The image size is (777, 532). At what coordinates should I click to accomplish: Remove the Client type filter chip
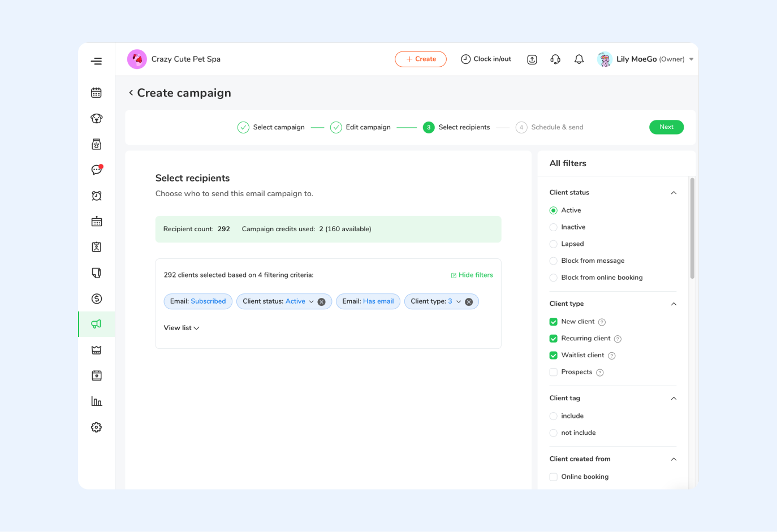click(469, 302)
